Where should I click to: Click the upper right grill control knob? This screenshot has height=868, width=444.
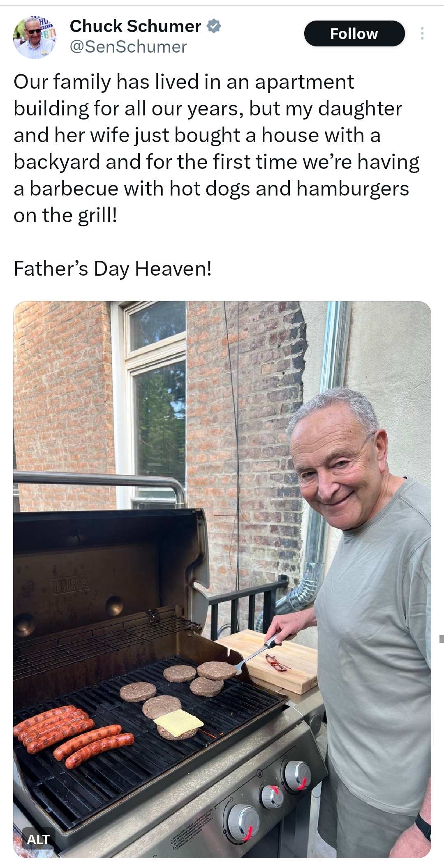[297, 774]
